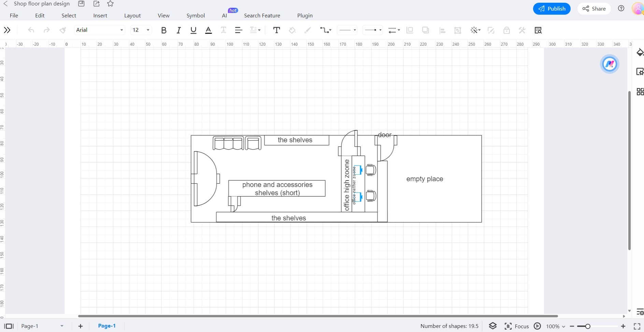Open the font color picker
The width and height of the screenshot is (644, 332).
pos(209,30)
